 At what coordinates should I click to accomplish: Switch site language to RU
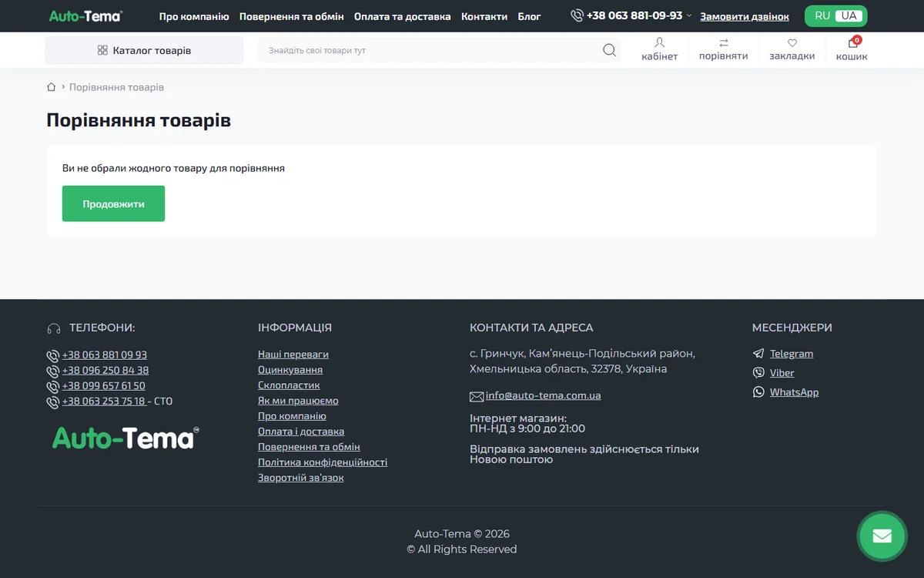(822, 16)
